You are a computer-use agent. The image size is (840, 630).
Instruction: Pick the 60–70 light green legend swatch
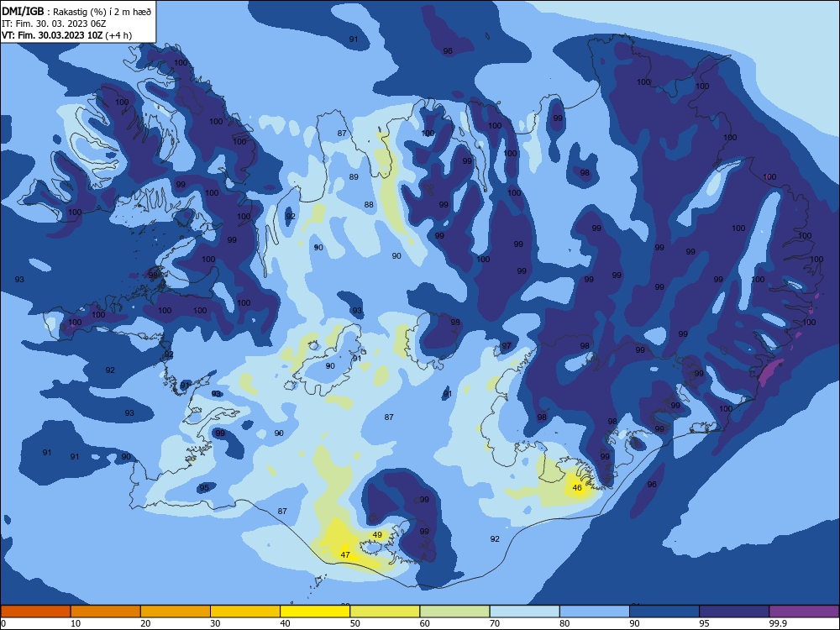(454, 612)
